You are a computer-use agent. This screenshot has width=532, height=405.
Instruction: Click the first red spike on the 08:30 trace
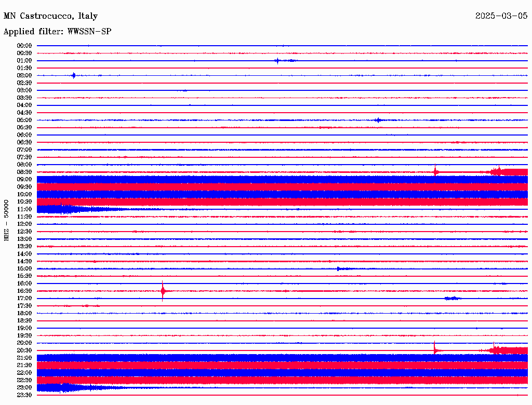435,171
